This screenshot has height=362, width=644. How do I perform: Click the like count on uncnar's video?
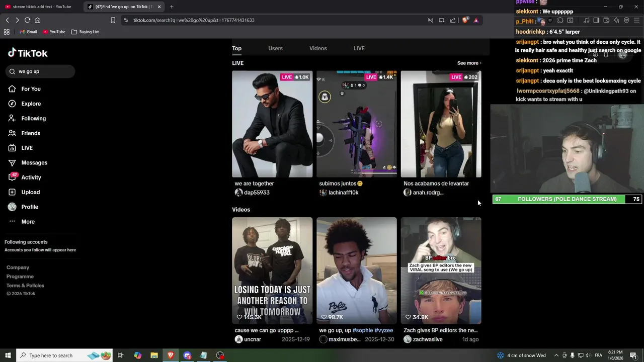coord(249,317)
